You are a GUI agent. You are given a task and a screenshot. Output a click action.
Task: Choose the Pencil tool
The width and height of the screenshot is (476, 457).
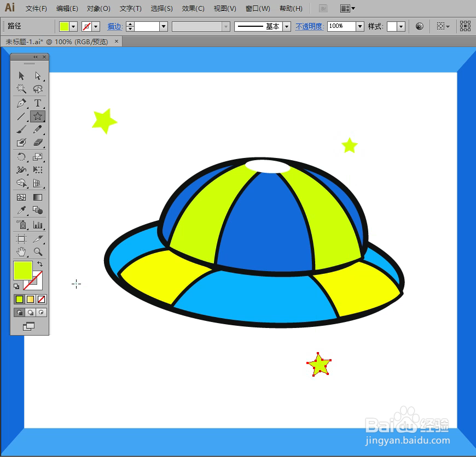[x=38, y=130]
